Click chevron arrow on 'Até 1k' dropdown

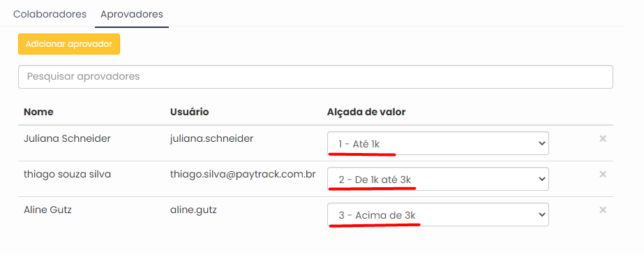541,143
